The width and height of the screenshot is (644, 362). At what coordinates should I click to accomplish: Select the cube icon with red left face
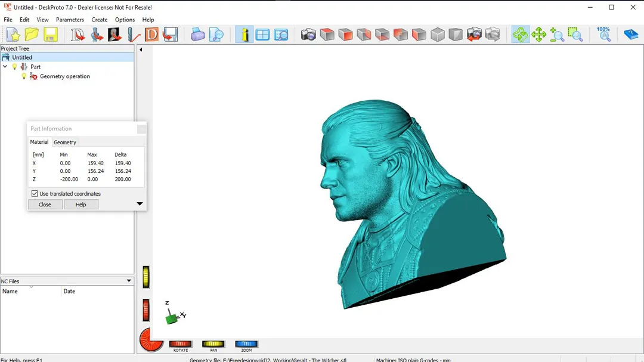(x=419, y=35)
